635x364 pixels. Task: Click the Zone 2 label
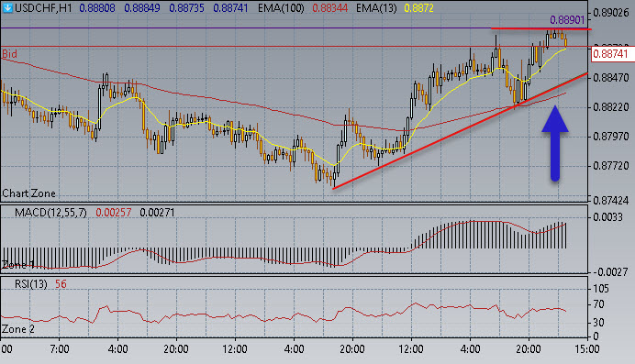pyautogui.click(x=18, y=329)
